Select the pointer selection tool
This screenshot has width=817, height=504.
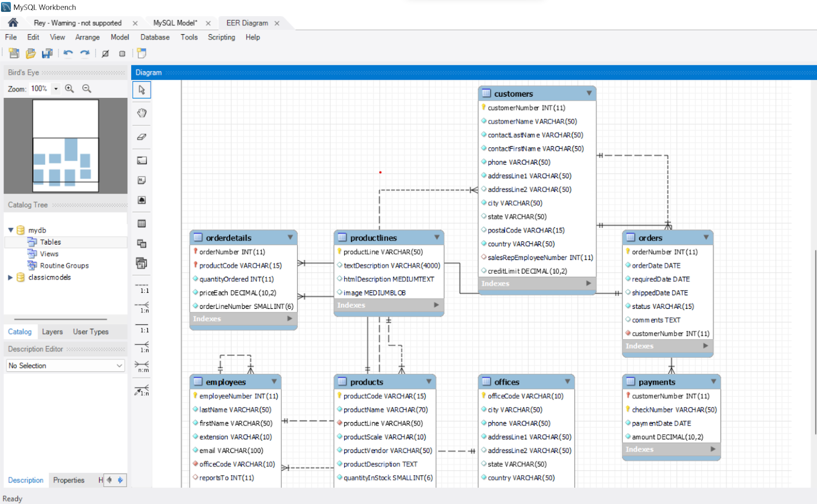tap(142, 90)
